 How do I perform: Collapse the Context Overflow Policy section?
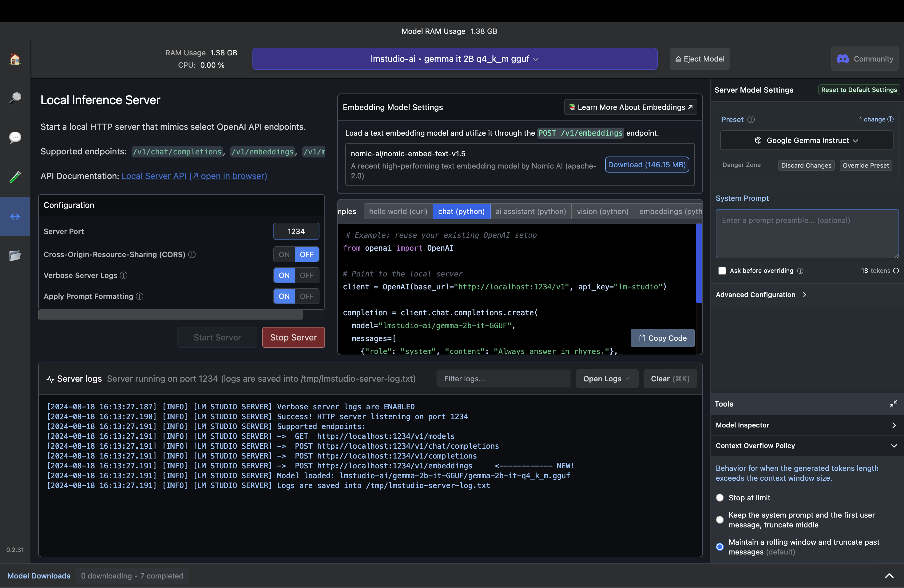(x=807, y=446)
